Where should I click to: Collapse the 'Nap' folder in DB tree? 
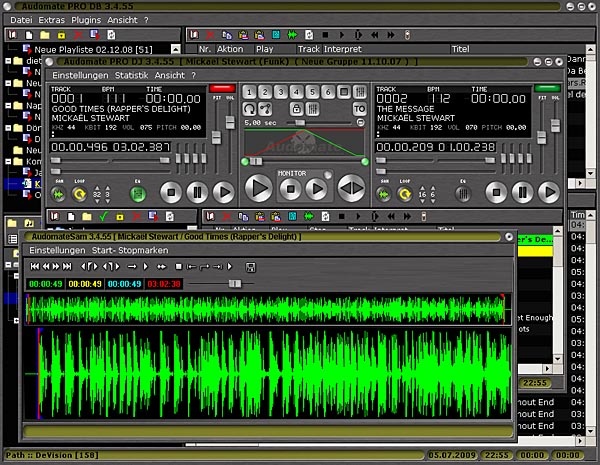pos(8,105)
